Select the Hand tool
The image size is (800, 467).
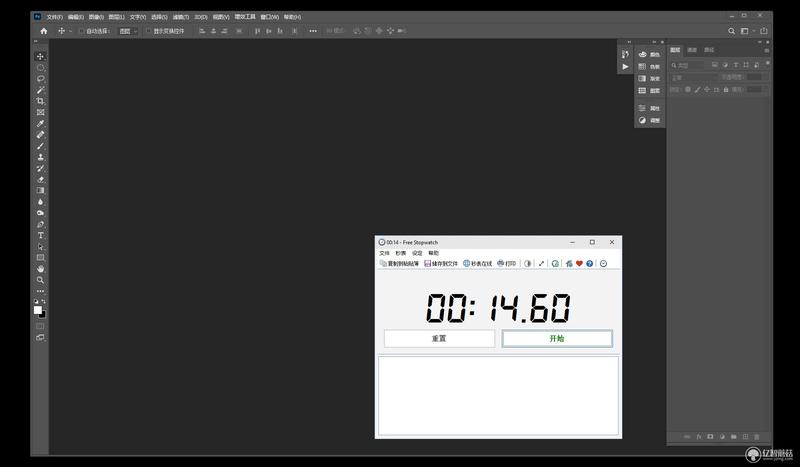tap(40, 269)
